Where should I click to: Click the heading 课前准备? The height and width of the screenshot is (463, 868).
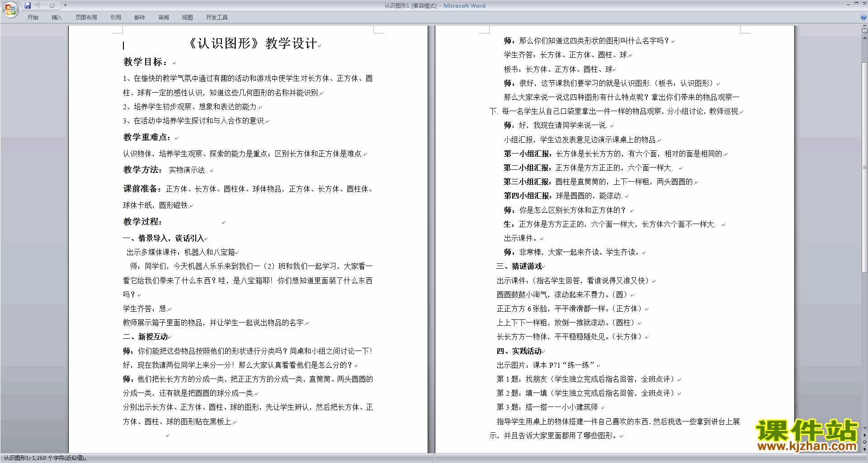(142, 189)
